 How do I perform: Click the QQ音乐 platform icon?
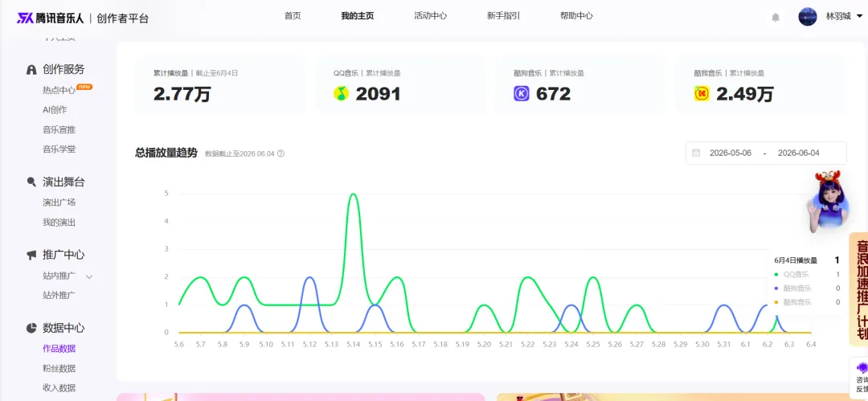click(x=341, y=93)
